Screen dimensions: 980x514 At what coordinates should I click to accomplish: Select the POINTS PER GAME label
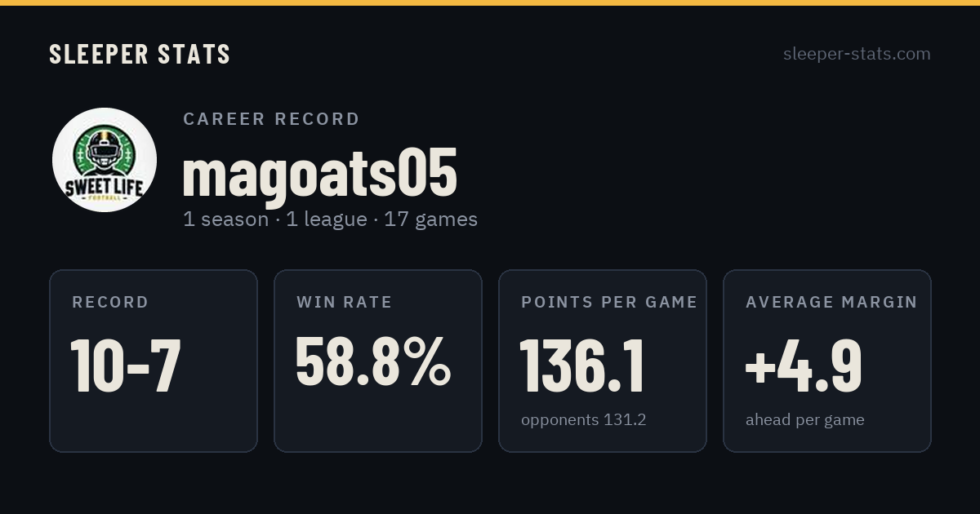point(609,303)
